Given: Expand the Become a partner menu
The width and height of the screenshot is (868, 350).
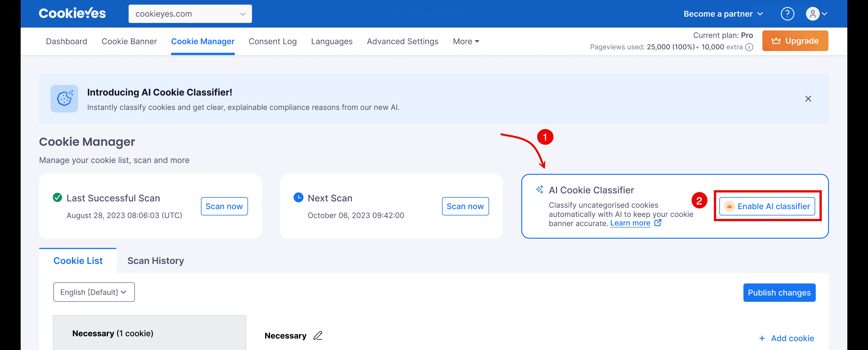Looking at the screenshot, I should point(723,14).
